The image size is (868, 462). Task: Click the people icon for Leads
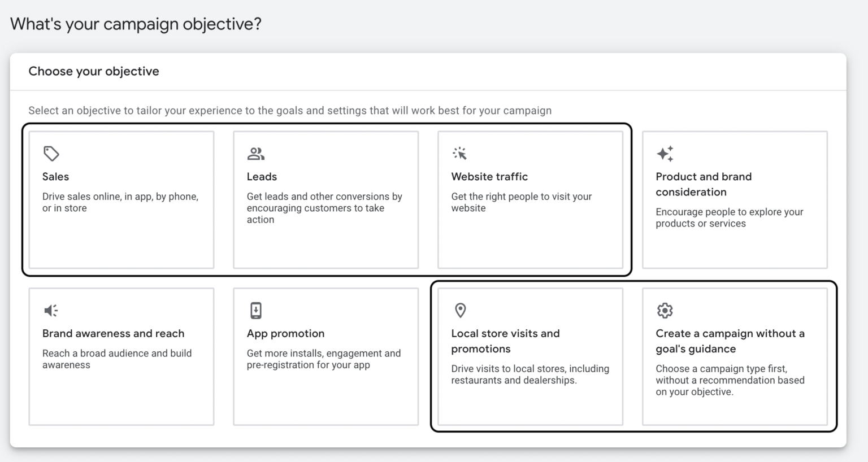[x=255, y=154]
